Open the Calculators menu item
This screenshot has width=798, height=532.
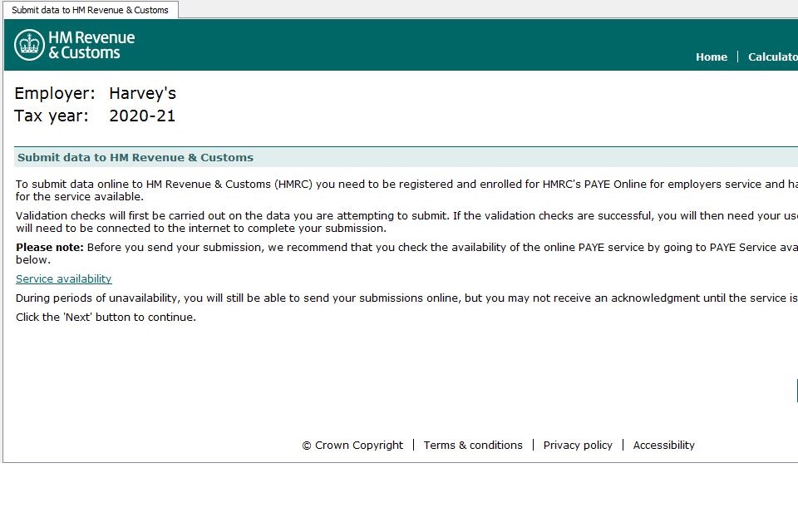click(x=772, y=57)
